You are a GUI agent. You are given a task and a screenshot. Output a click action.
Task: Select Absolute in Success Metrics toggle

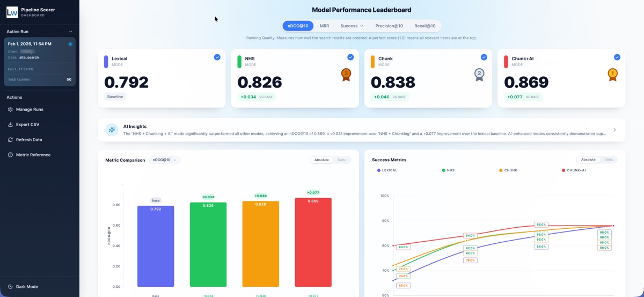coord(588,160)
